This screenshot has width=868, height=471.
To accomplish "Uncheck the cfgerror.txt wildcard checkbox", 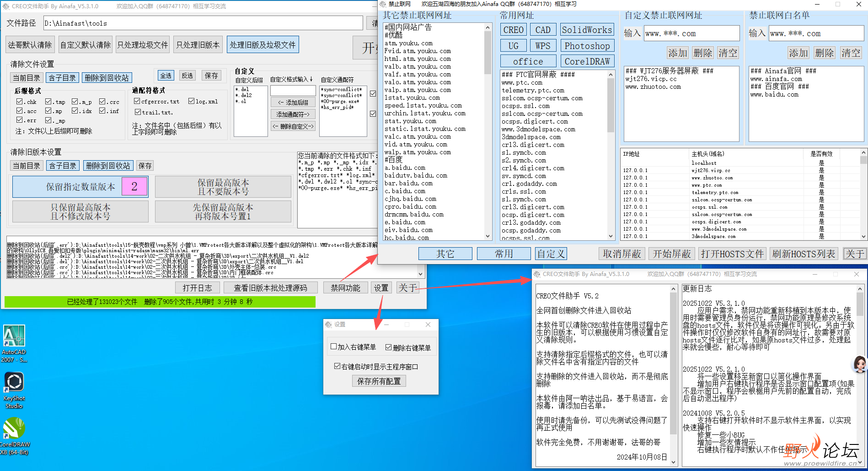I will tap(137, 101).
